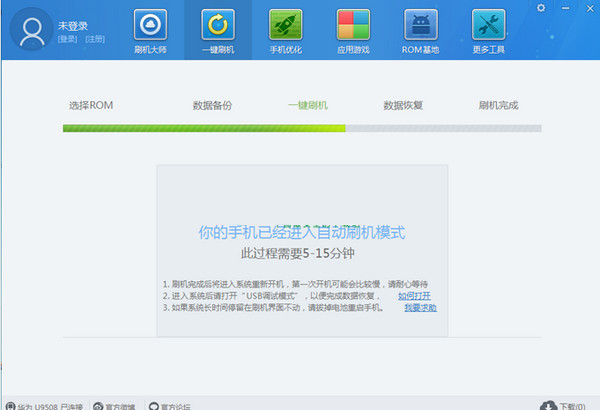Viewport: 600px width, 410px height.
Task: Click the connected 华为 U9508 device status
Action: (x=44, y=406)
